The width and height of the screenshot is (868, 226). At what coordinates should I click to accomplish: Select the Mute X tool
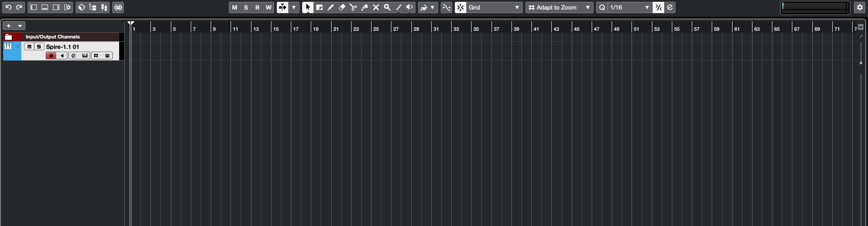point(376,7)
